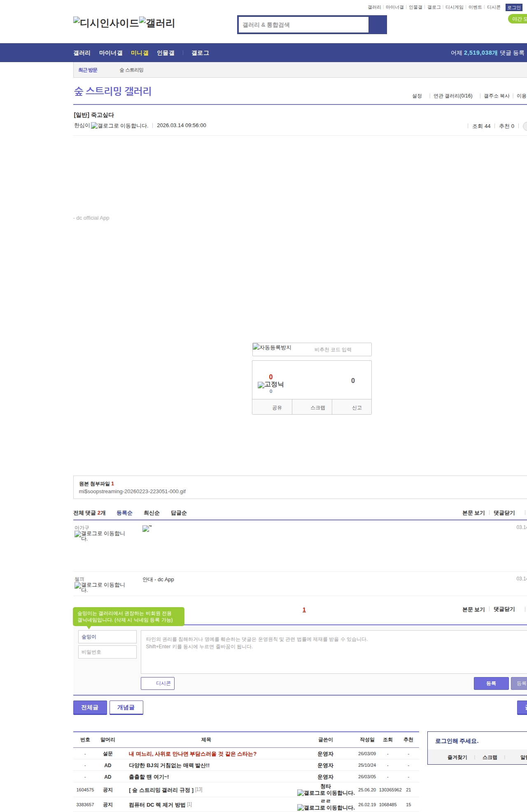Expand the 최근방문 list

coord(88,70)
